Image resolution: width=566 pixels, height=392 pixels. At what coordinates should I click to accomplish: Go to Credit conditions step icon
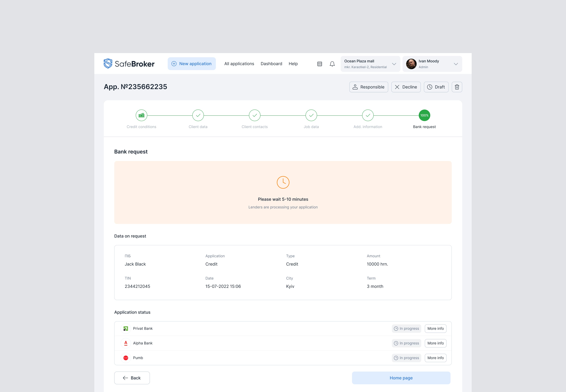pos(141,115)
